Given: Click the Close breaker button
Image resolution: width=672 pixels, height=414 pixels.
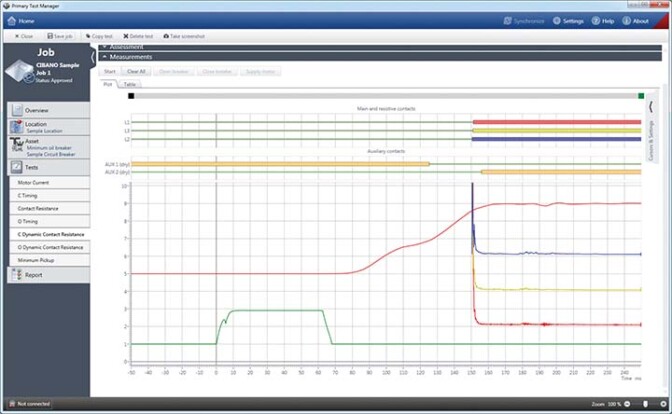Looking at the screenshot, I should (x=217, y=72).
